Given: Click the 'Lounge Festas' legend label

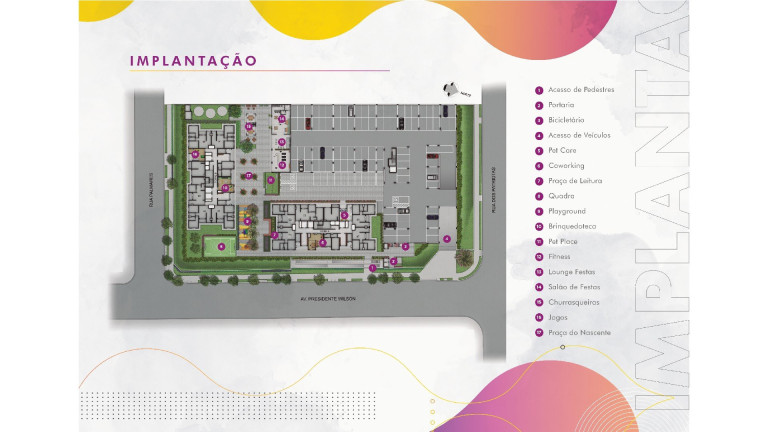Looking at the screenshot, I should [572, 272].
